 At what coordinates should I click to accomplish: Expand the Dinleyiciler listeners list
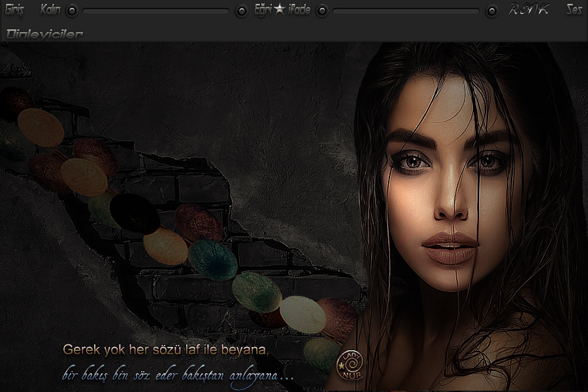point(44,33)
